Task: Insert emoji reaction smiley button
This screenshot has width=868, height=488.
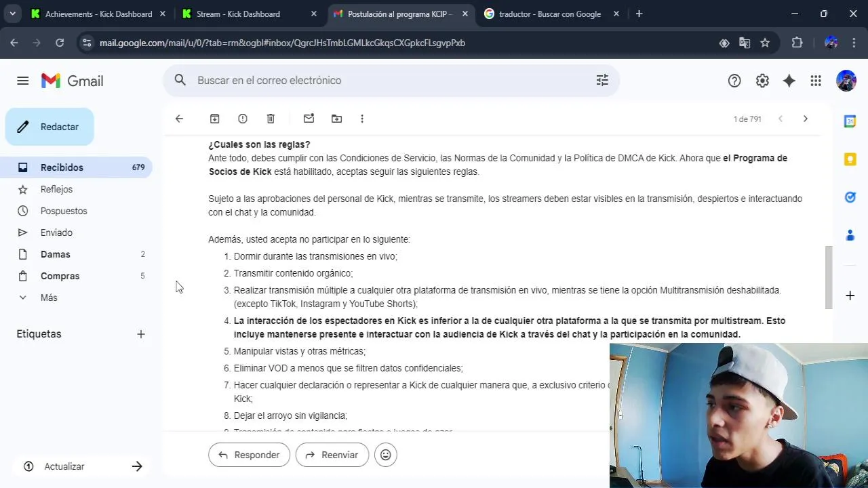Action: click(x=386, y=455)
